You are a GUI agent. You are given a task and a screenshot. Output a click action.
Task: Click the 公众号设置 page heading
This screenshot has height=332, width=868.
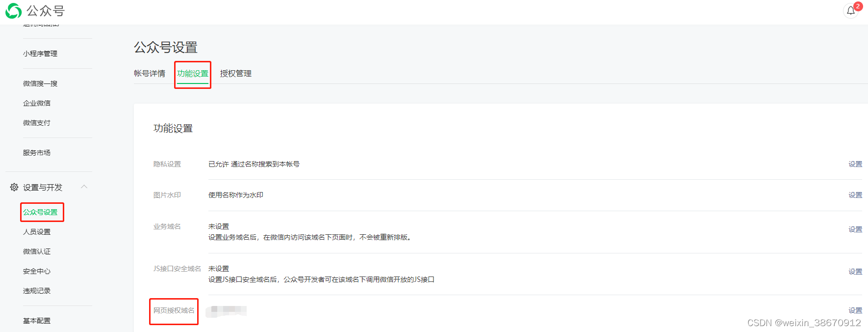coord(166,48)
